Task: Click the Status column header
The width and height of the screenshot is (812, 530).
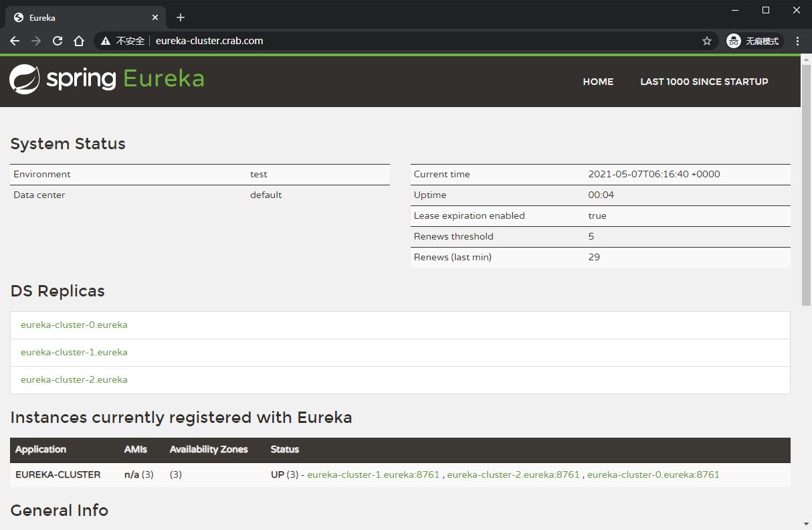Action: tap(285, 449)
